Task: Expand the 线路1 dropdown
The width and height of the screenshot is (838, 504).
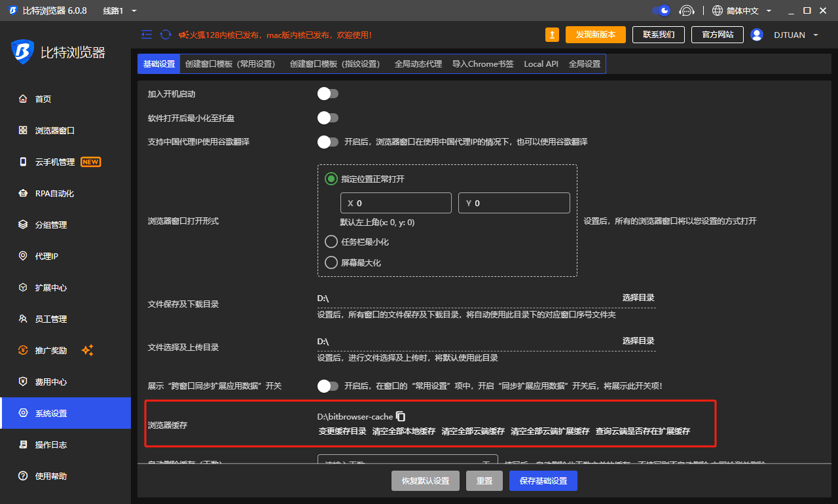Action: click(x=120, y=11)
